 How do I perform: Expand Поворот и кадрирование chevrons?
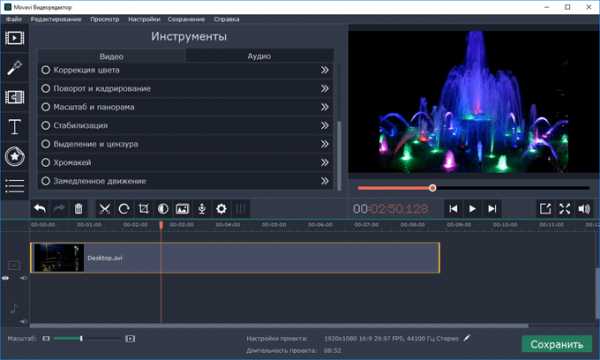point(324,88)
